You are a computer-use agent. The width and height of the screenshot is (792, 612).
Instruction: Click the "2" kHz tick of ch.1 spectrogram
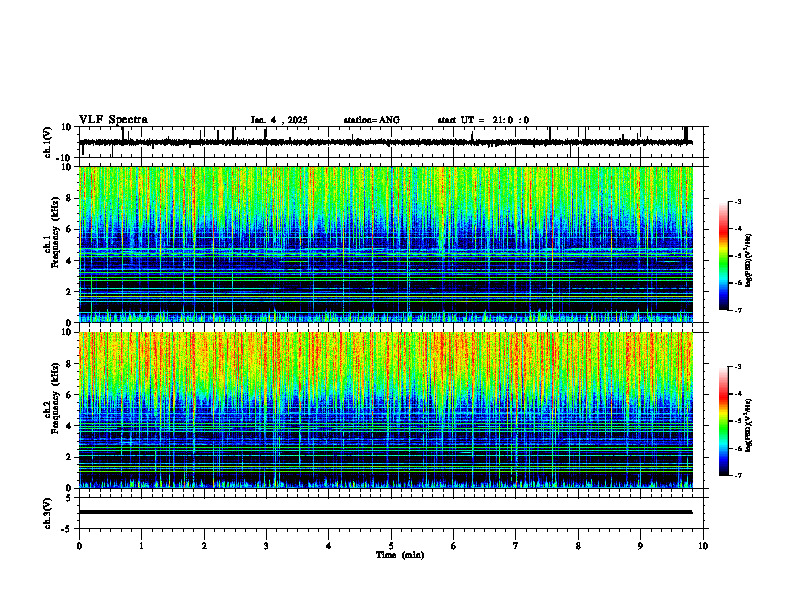pyautogui.click(x=69, y=291)
